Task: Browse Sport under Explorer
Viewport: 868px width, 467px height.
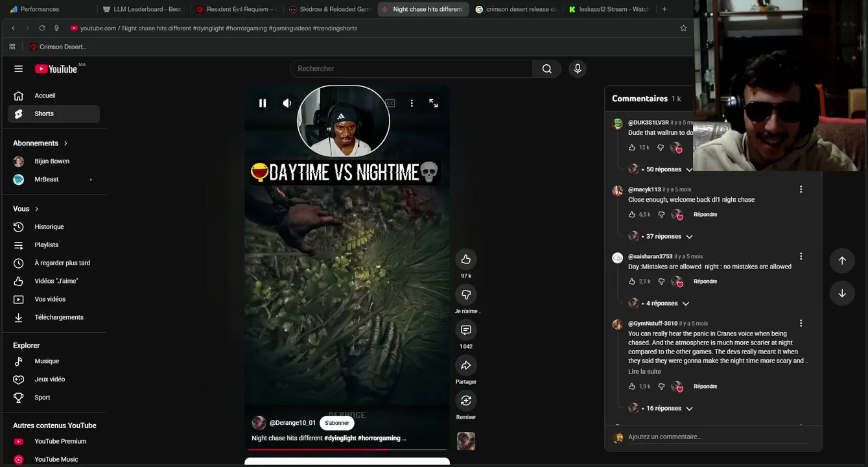Action: pyautogui.click(x=54, y=398)
